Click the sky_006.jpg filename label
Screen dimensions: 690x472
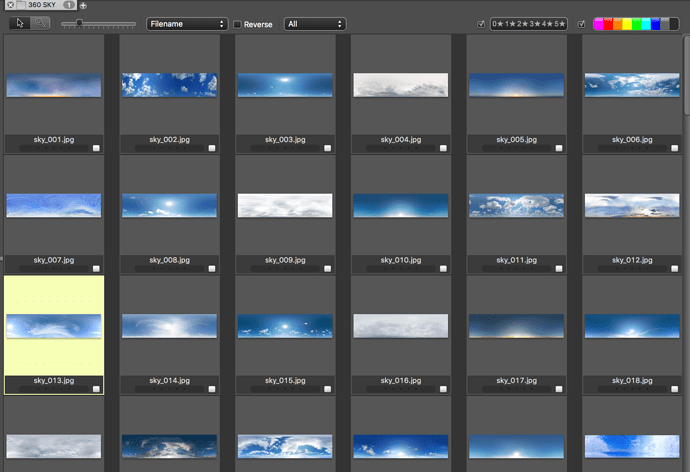(x=632, y=139)
